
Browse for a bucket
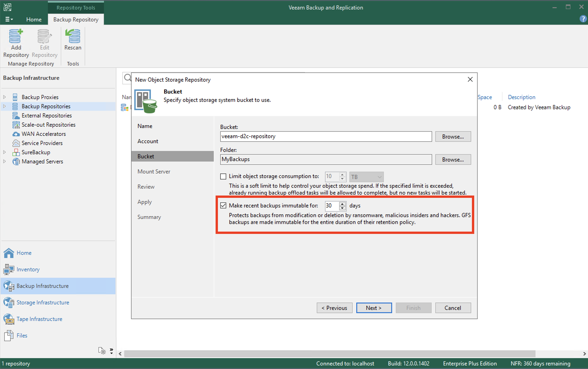click(x=453, y=137)
